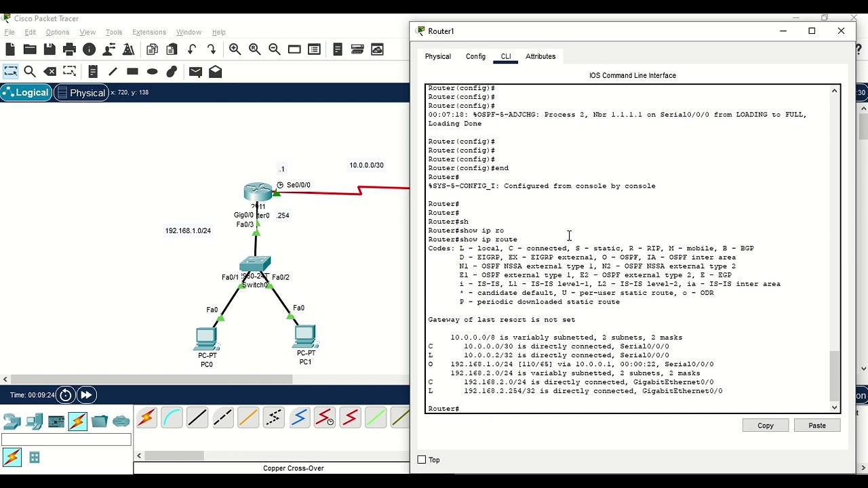This screenshot has width=868, height=488.
Task: Select the Network Devices category
Action: pos(12,422)
